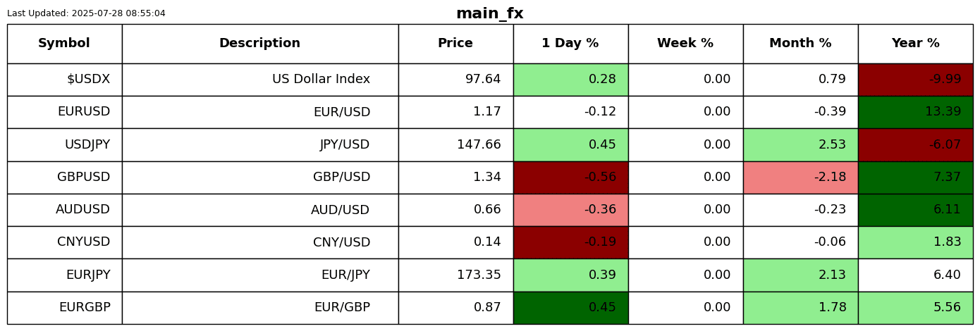This screenshot has height=331, width=980.
Task: Click the AUD/USD price 0.66 cell
Action: [455, 210]
